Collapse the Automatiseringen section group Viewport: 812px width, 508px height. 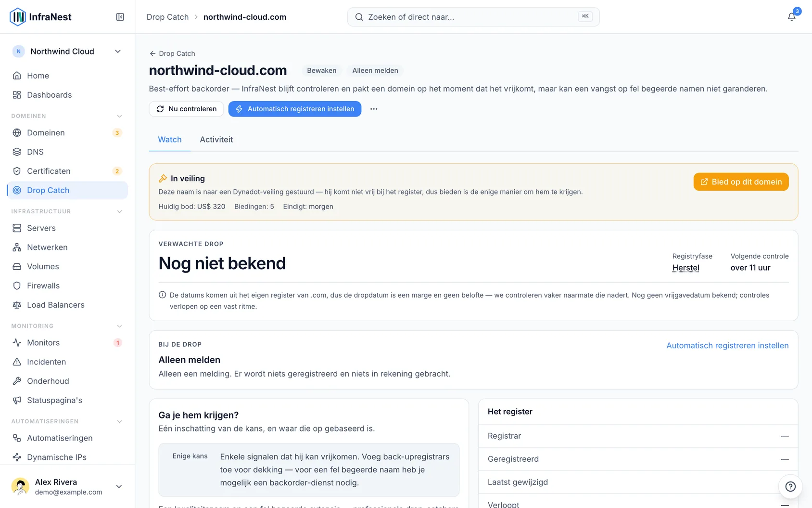(119, 421)
